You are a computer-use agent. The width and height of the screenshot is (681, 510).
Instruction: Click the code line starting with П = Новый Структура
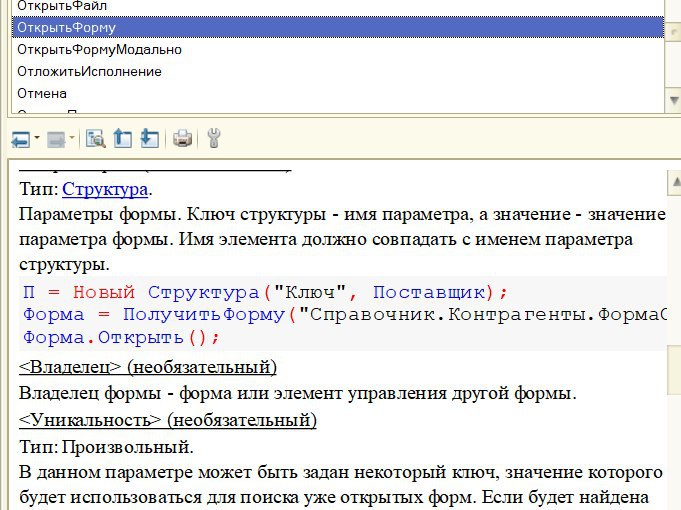(x=265, y=292)
